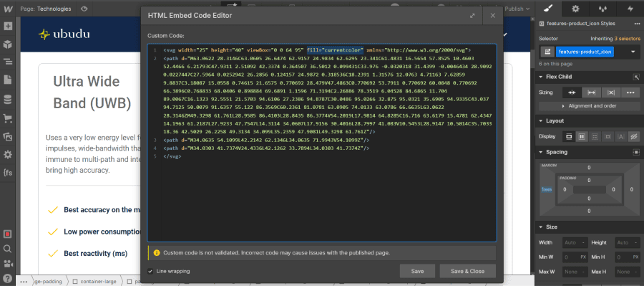Click the right margin value
Screen dimensions: 644x286
pyautogui.click(x=632, y=189)
